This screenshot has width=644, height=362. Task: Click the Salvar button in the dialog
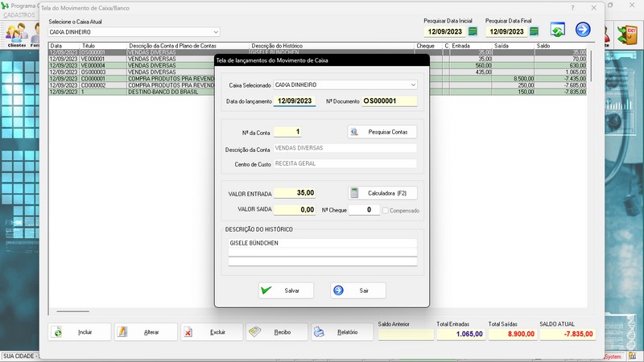click(x=286, y=290)
